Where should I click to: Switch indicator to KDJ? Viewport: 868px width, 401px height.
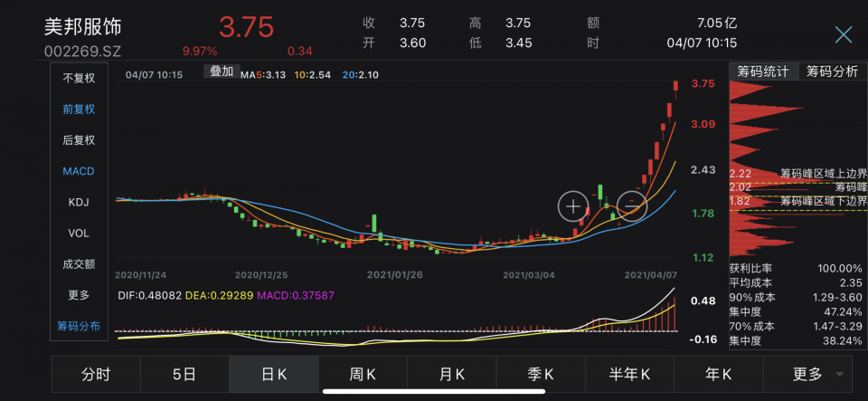point(79,202)
